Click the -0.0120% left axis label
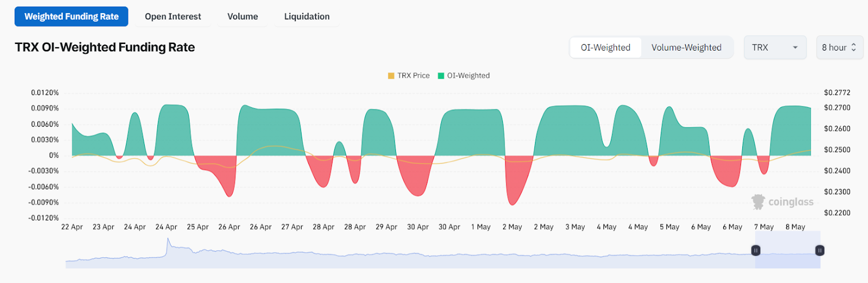This screenshot has width=868, height=283. pos(43,218)
